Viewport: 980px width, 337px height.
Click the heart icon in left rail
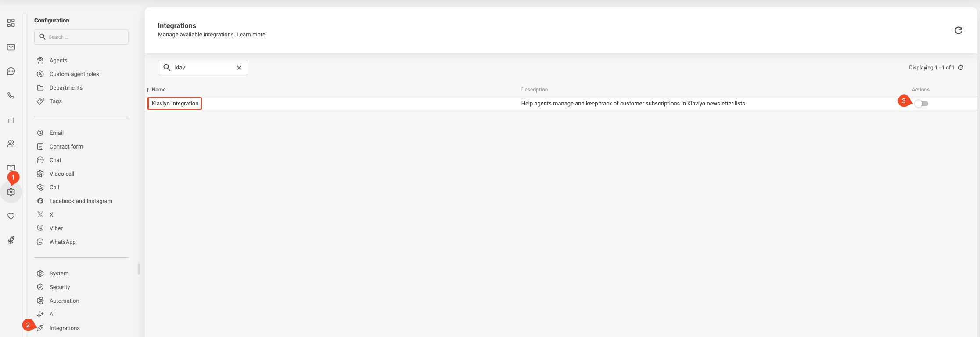click(11, 216)
